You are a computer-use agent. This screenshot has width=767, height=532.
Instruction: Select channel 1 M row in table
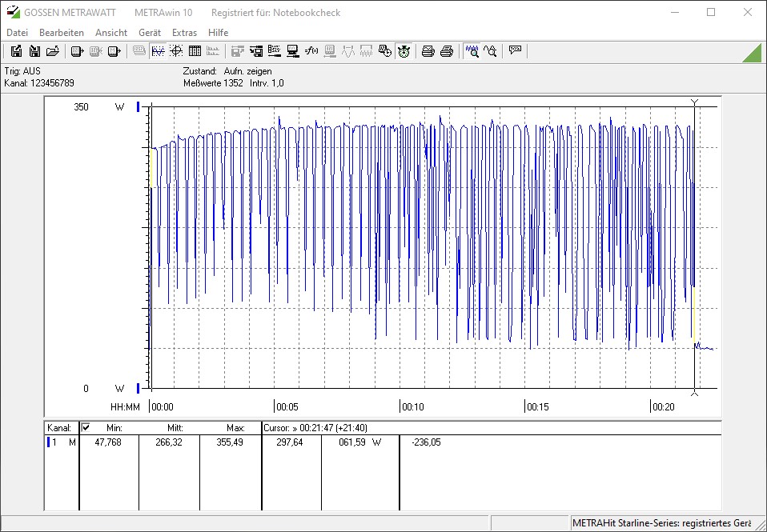[x=62, y=442]
